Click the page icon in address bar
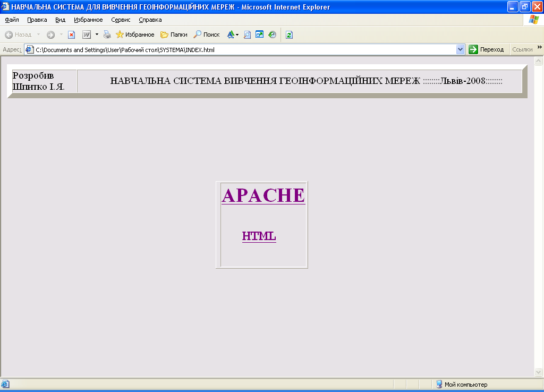Image resolution: width=544 pixels, height=392 pixels. pyautogui.click(x=30, y=49)
